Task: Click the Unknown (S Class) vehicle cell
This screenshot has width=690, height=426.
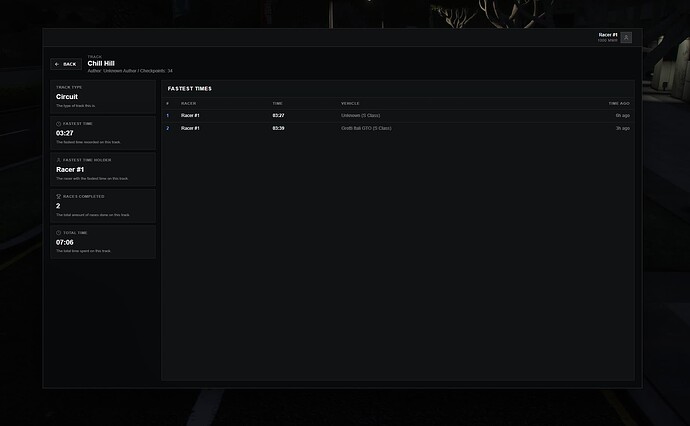Action: click(360, 115)
